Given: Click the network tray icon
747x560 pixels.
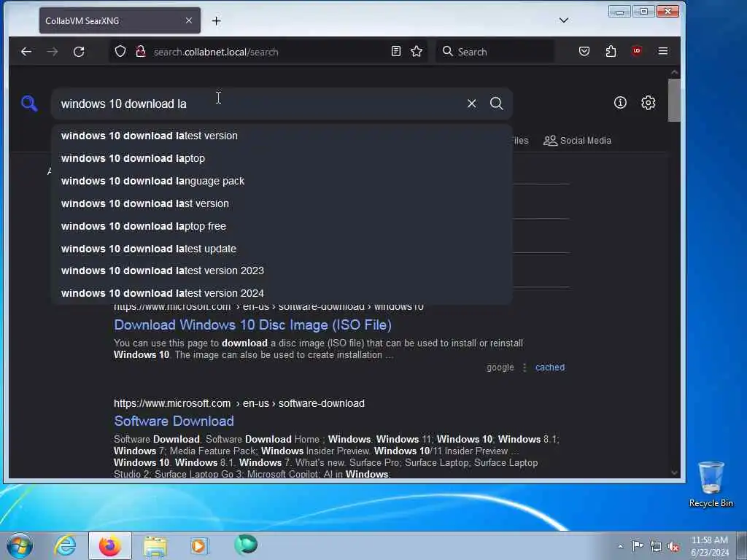Looking at the screenshot, I should (x=656, y=546).
